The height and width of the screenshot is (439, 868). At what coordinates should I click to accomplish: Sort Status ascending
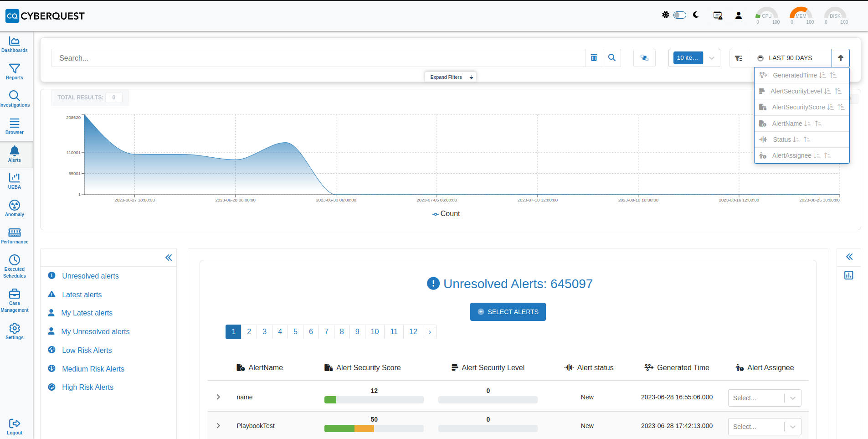tap(807, 139)
